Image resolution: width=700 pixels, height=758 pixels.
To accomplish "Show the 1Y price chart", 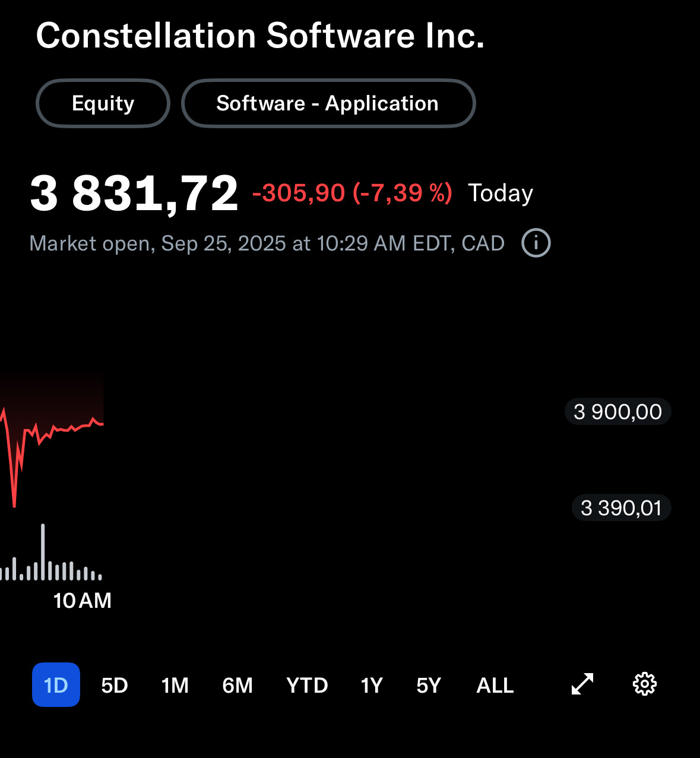I will point(372,686).
